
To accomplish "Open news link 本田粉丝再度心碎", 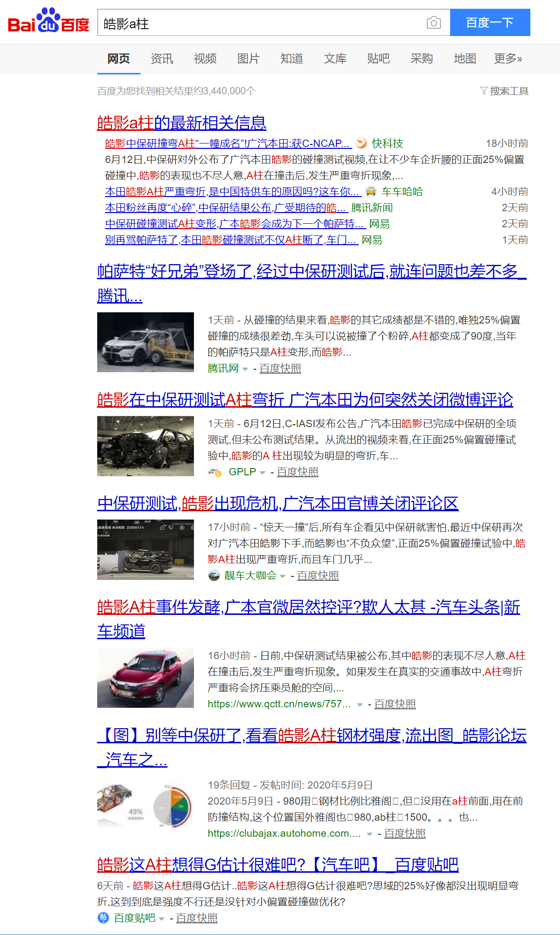I will tap(227, 208).
